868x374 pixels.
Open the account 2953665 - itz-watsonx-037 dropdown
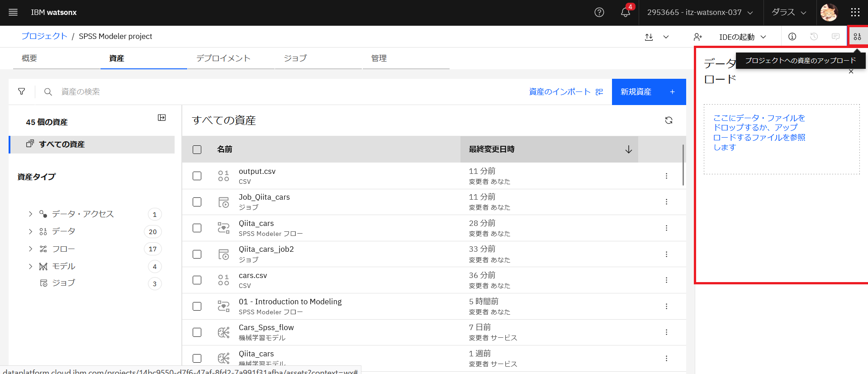[x=700, y=12]
